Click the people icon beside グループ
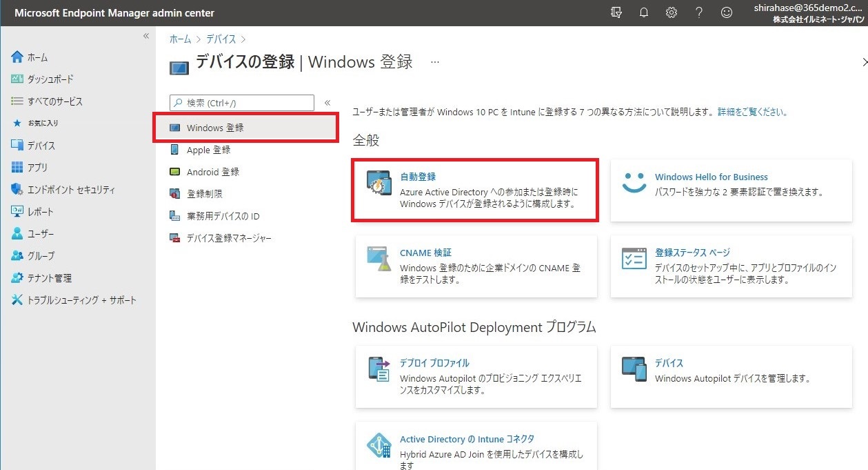Screen dimensions: 868x470 pyautogui.click(x=17, y=256)
